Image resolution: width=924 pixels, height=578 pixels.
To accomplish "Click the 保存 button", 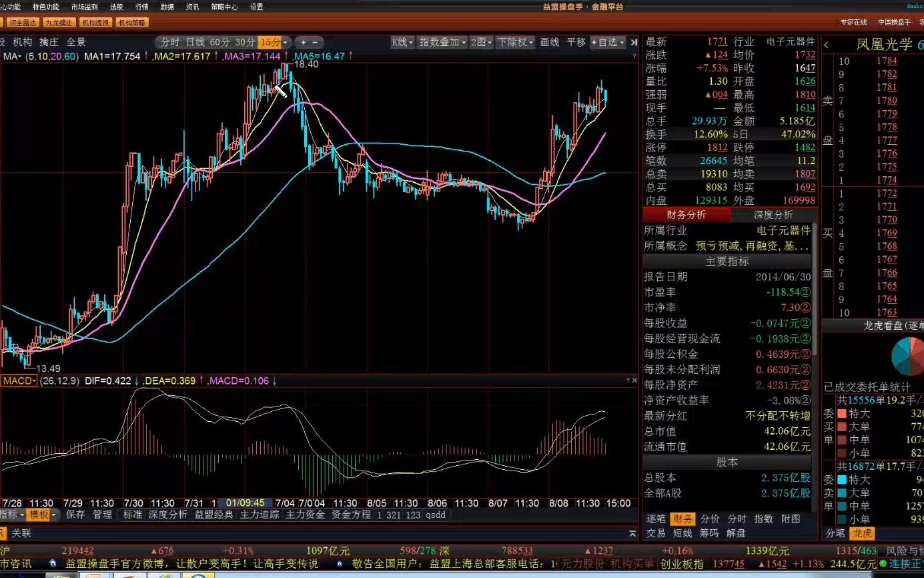I will 75,515.
